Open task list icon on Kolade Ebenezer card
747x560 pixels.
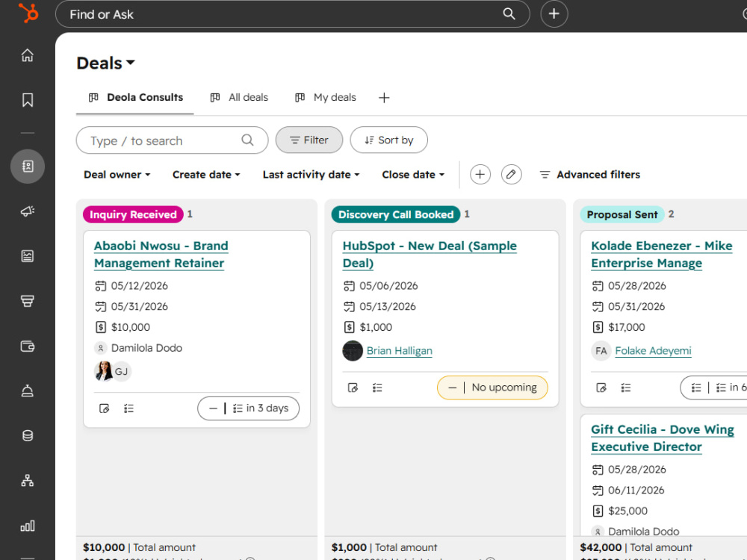coord(626,388)
